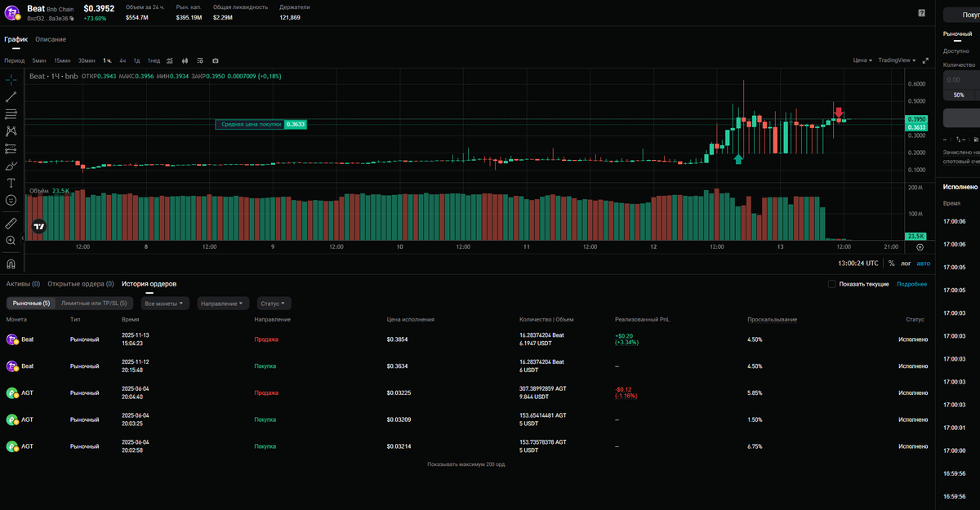This screenshot has width=980, height=510.
Task: Open the forecasting and measurement tools
Action: tap(11, 149)
